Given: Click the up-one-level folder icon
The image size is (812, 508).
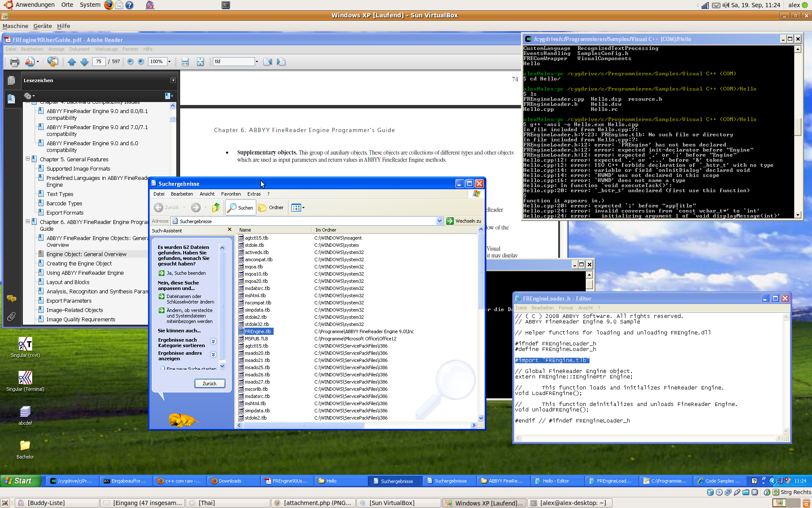Looking at the screenshot, I should tap(216, 207).
